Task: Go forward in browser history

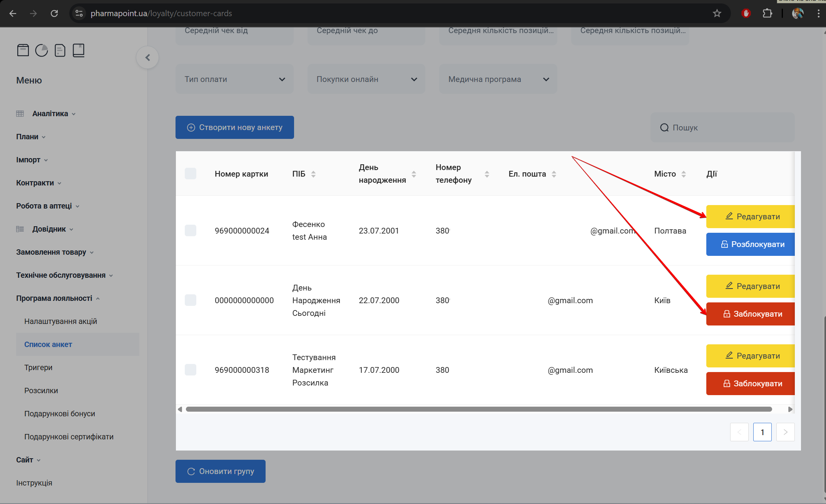Action: 33,13
